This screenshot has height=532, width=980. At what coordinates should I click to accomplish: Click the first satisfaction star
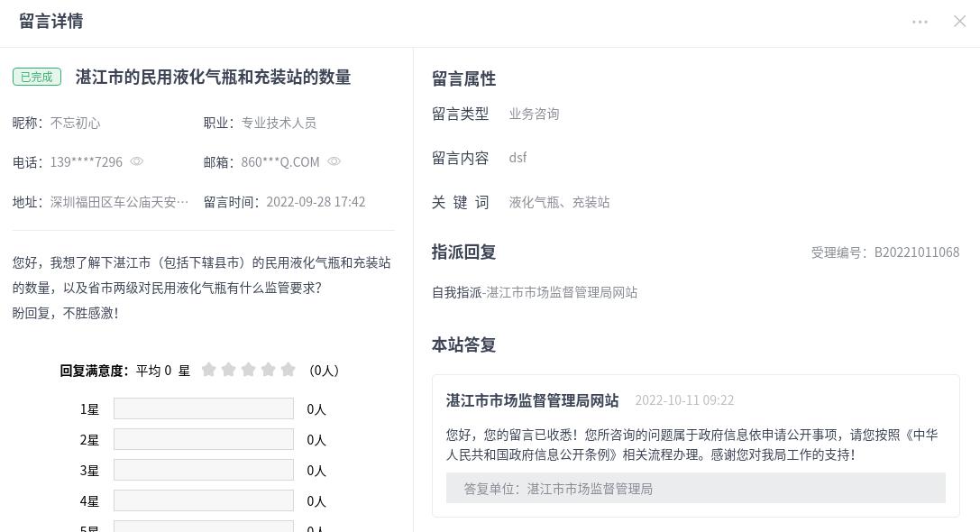coord(209,370)
